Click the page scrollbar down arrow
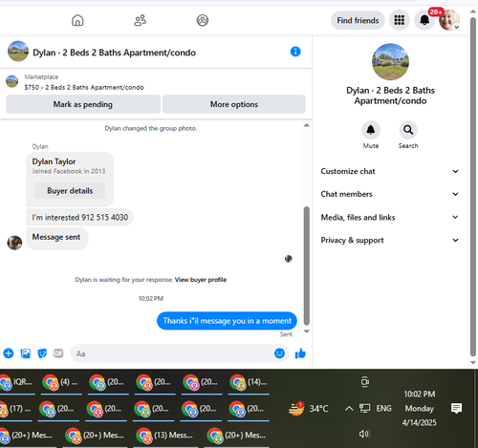478x448 pixels. (x=473, y=362)
